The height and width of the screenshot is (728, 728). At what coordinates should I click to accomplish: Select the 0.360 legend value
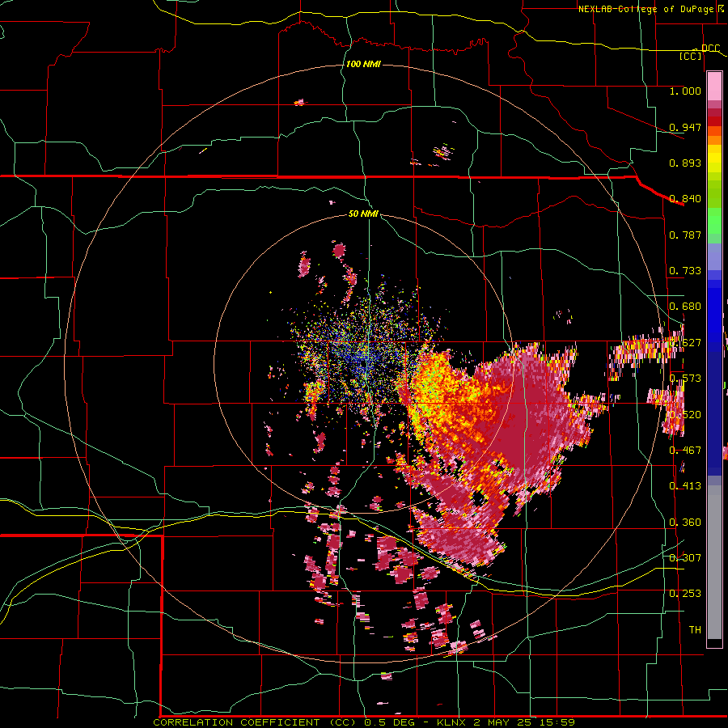(685, 523)
